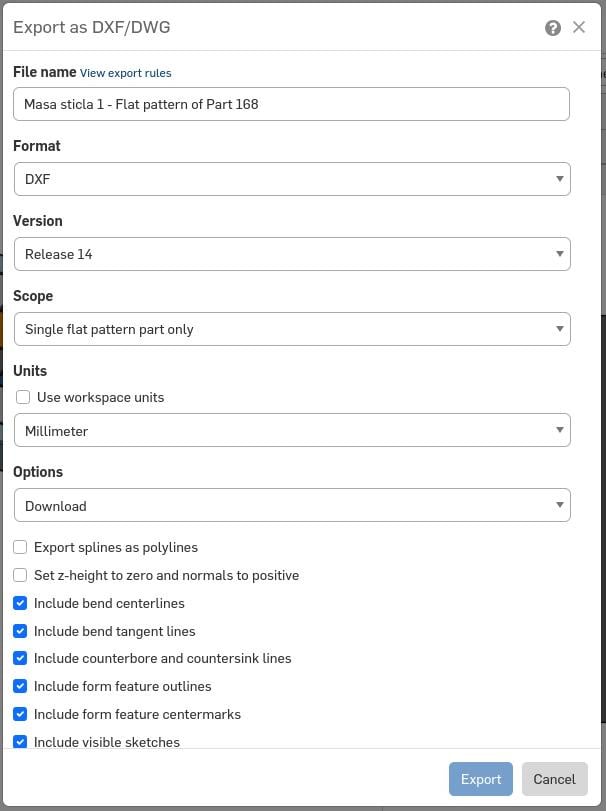Open the Millimeter units dropdown

(292, 430)
